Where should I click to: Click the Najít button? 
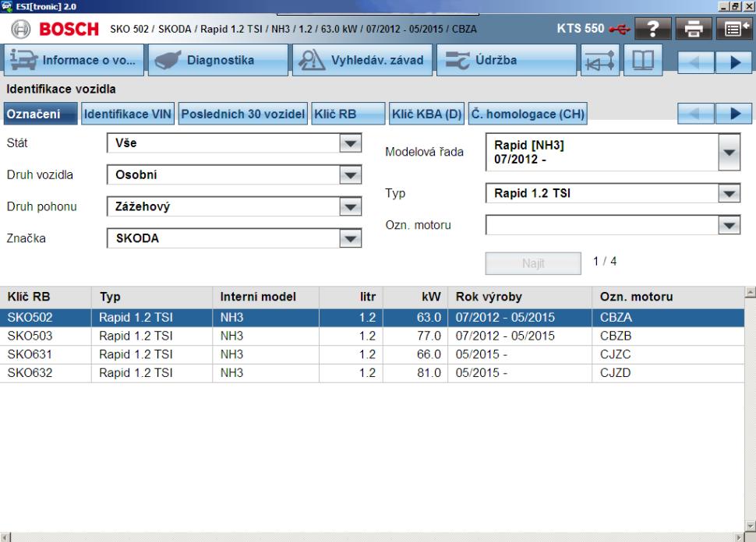click(x=533, y=263)
